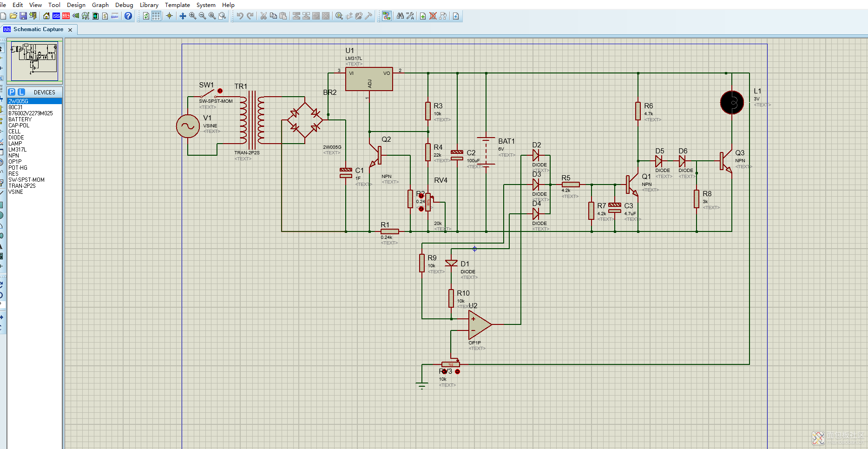The width and height of the screenshot is (868, 449).
Task: Select the Zoom to Area icon
Action: tap(222, 16)
